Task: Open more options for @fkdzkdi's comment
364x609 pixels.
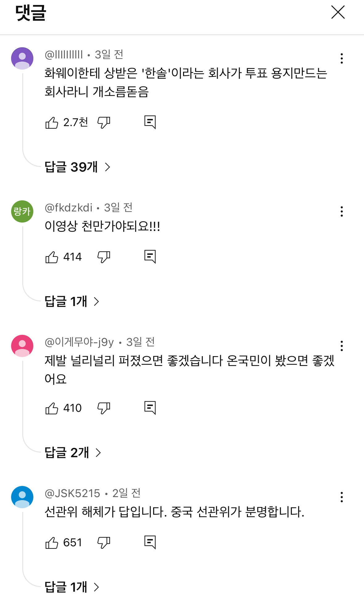Action: [341, 211]
